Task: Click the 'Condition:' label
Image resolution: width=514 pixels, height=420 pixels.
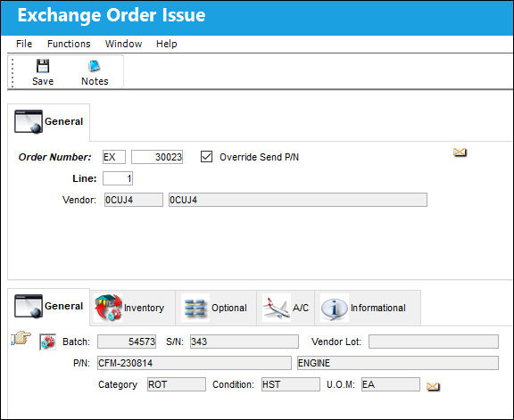Action: pos(233,384)
